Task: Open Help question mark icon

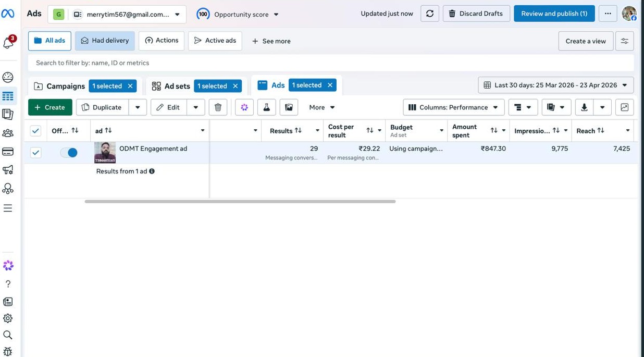Action: [8, 284]
